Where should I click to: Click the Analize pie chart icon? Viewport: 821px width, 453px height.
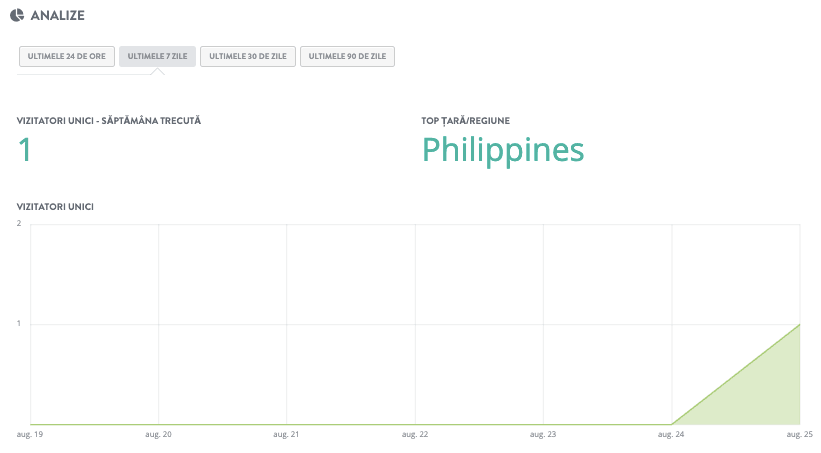17,15
